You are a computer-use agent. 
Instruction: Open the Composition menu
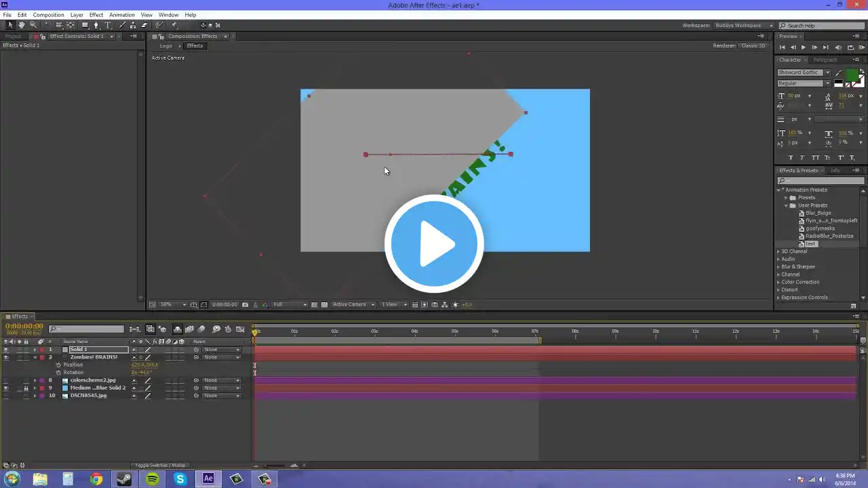click(48, 15)
